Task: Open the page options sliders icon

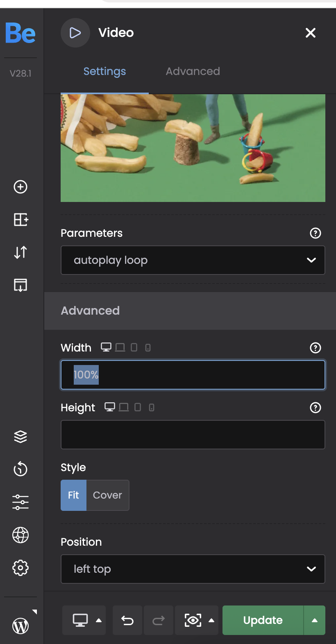Action: pos(20,502)
